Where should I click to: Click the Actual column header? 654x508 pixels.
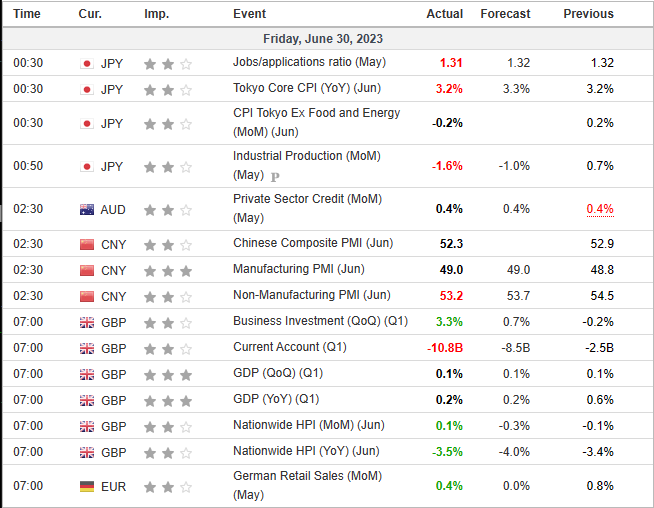point(444,14)
